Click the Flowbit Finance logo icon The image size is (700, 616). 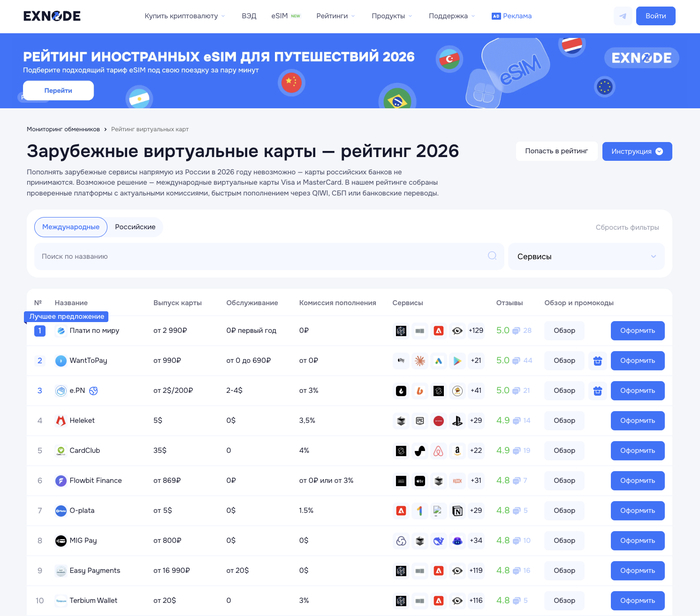pyautogui.click(x=61, y=481)
